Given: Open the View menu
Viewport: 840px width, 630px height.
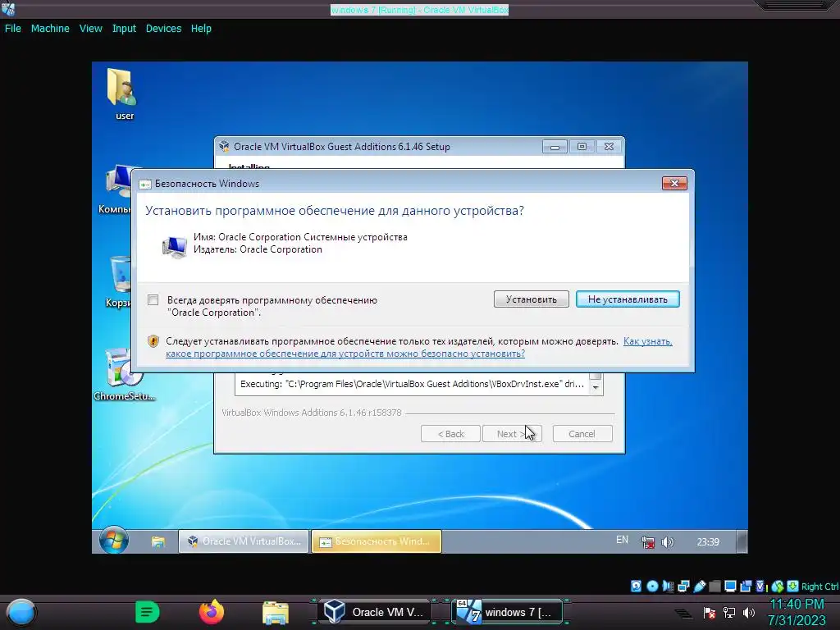Looking at the screenshot, I should click(90, 29).
